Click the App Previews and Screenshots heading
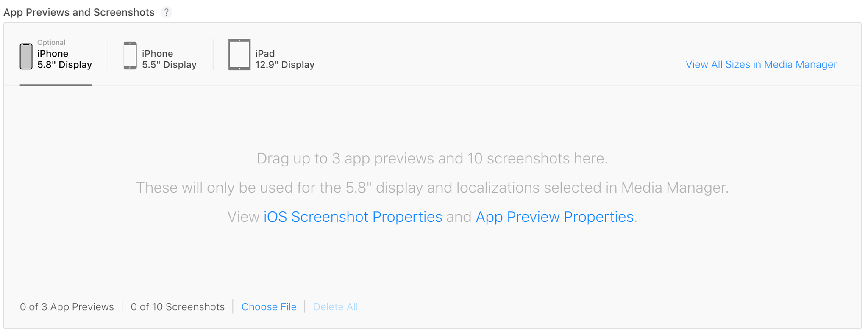The width and height of the screenshot is (868, 334). tap(79, 12)
